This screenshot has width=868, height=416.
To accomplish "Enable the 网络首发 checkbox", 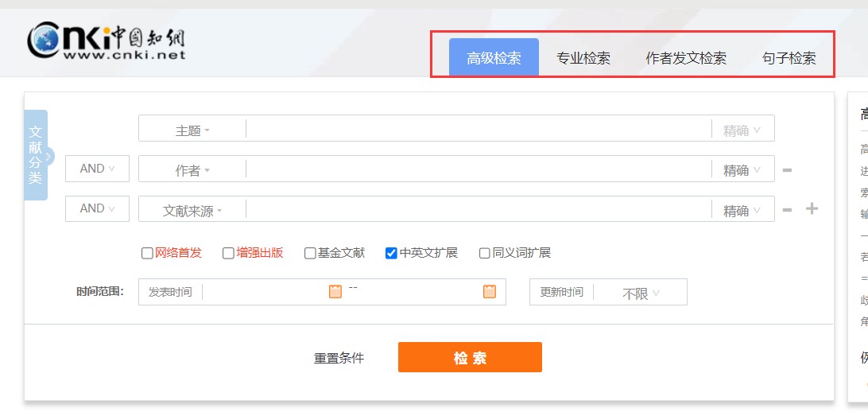I will [147, 253].
